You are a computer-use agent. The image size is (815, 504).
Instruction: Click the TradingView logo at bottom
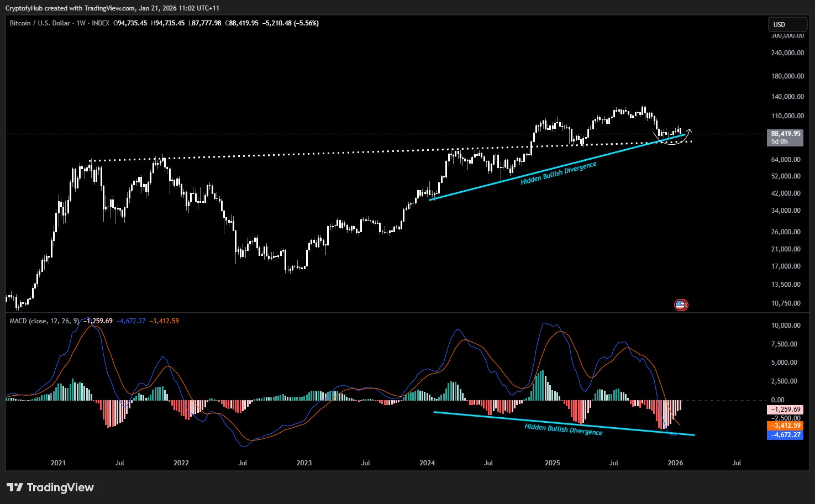tap(50, 487)
